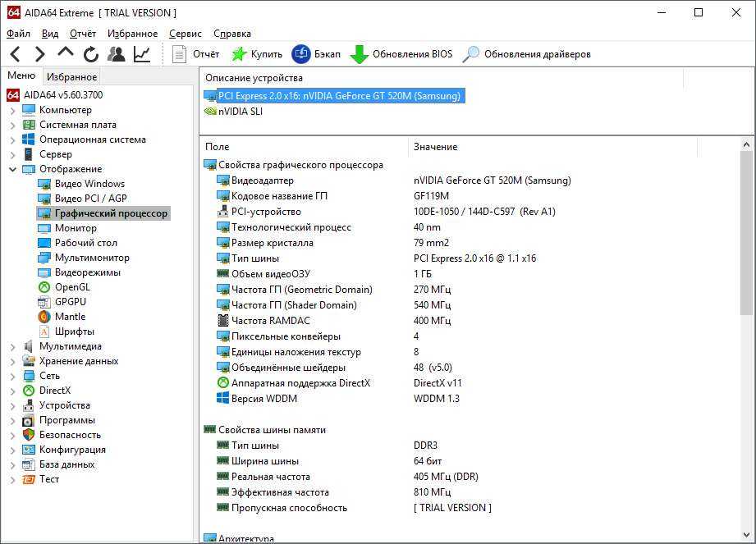
Task: Click the BIOS updates green arrow
Action: coord(359,54)
